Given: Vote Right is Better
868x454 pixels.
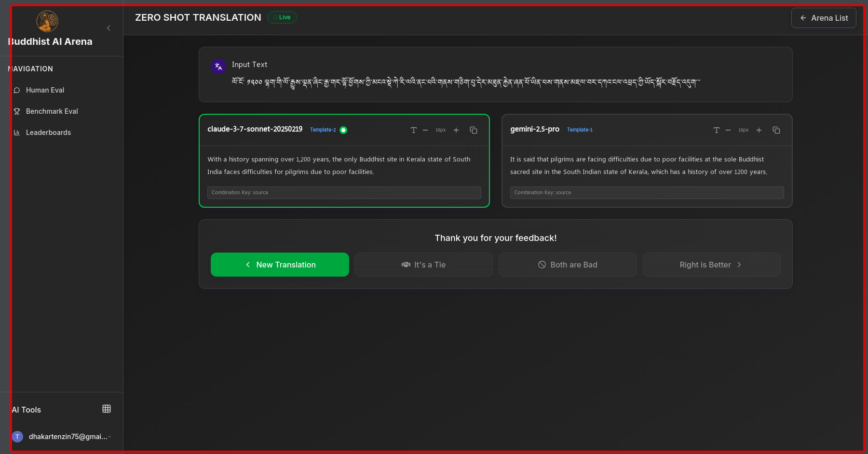Looking at the screenshot, I should 711,265.
